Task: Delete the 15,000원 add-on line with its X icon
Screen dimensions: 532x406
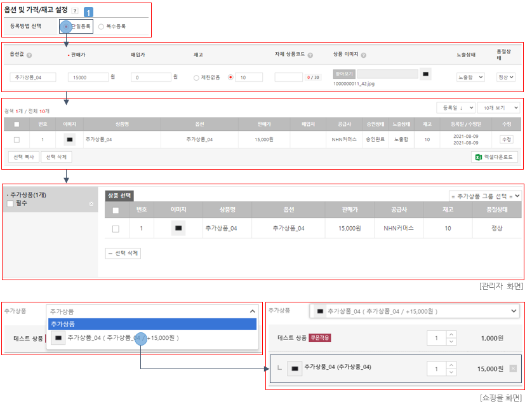Action: 513,369
